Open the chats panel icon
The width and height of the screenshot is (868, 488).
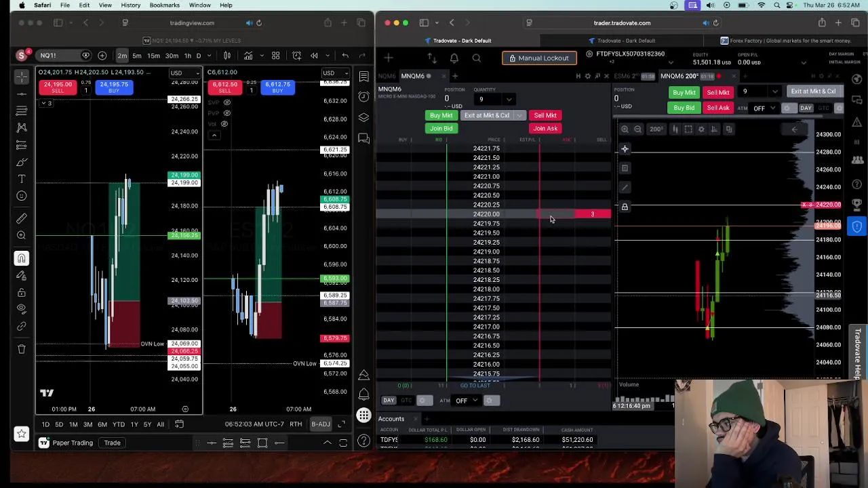(x=364, y=138)
